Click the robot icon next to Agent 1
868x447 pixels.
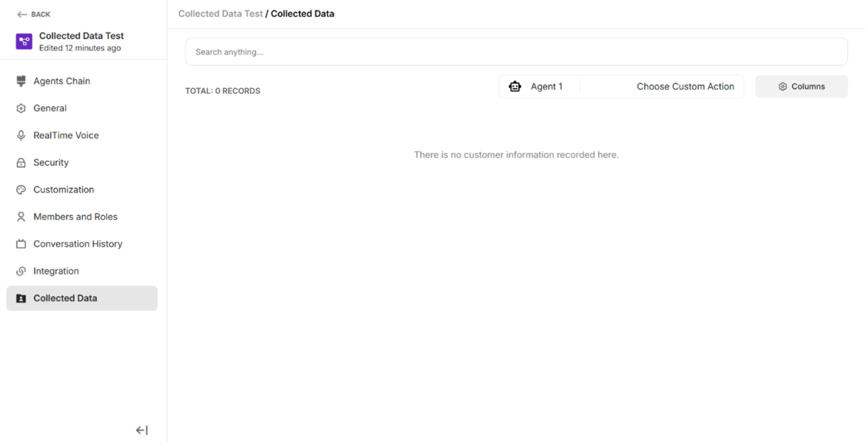(x=514, y=86)
